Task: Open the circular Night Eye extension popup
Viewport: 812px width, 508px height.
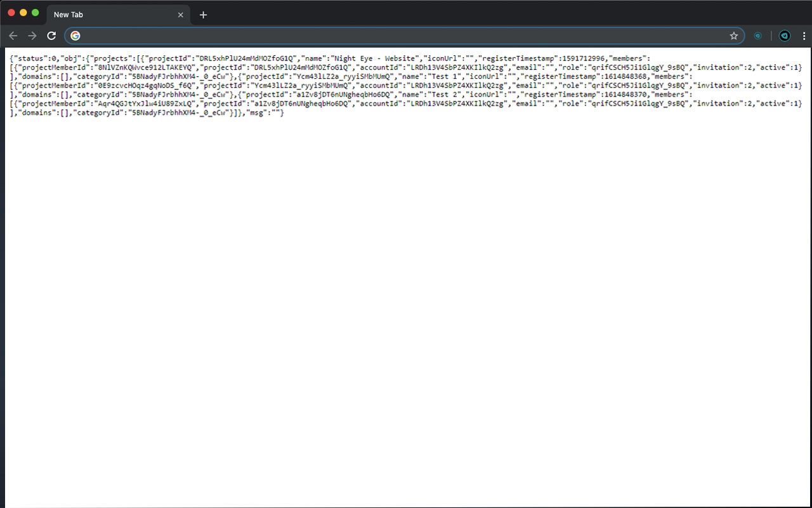Action: [x=784, y=36]
